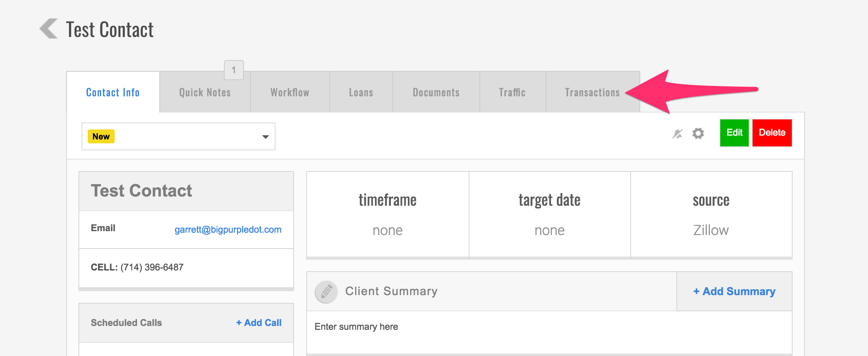Click the back arrow beside Test Contact
This screenshot has height=356, width=868.
(49, 29)
